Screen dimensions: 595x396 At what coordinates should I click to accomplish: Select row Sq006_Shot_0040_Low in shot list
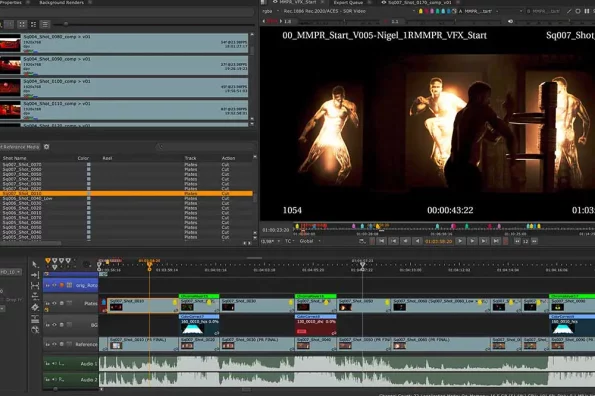126,198
